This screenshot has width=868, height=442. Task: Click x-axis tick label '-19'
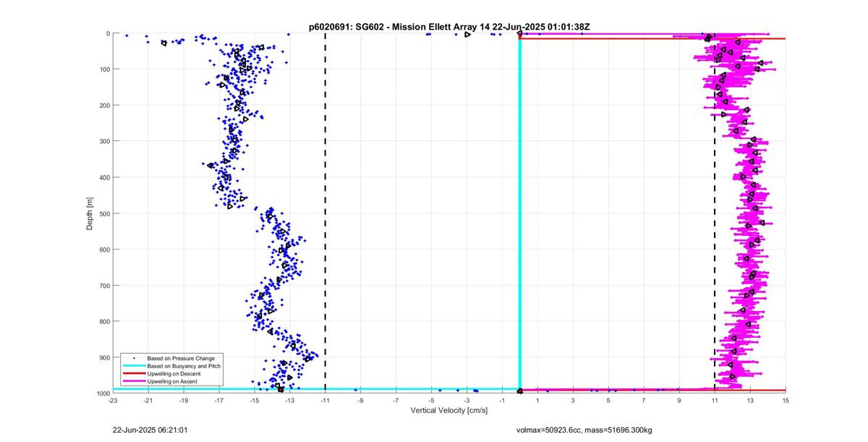(184, 399)
